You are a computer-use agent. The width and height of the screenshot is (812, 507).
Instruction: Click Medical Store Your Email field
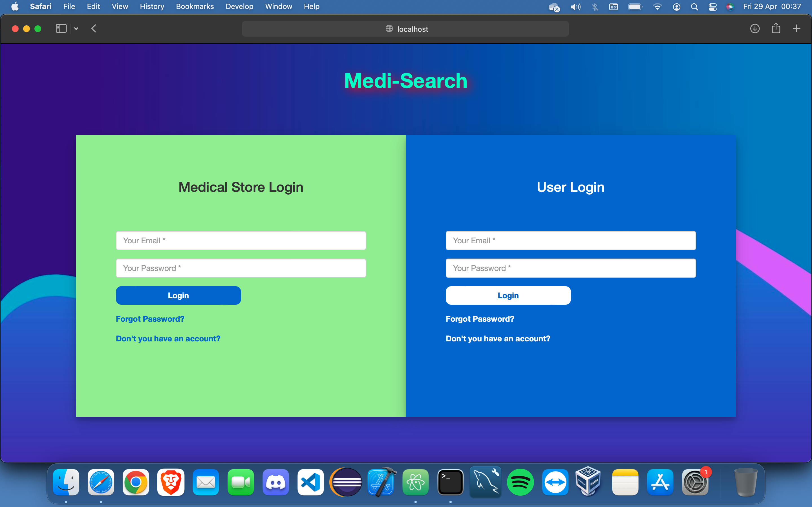point(240,241)
